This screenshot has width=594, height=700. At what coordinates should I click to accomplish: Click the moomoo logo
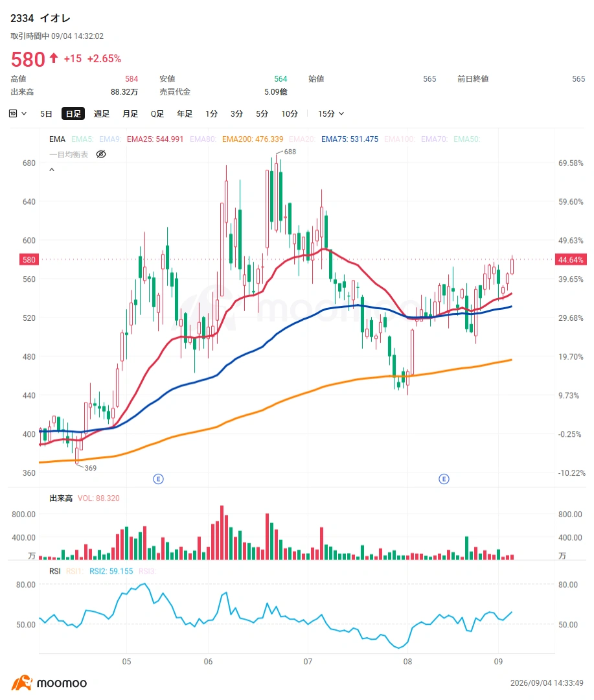coord(49,682)
